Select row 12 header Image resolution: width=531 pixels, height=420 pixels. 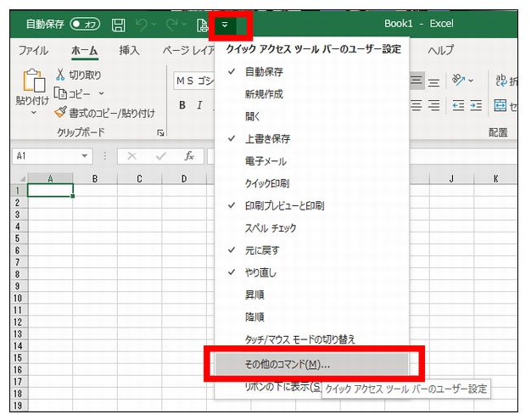click(17, 322)
